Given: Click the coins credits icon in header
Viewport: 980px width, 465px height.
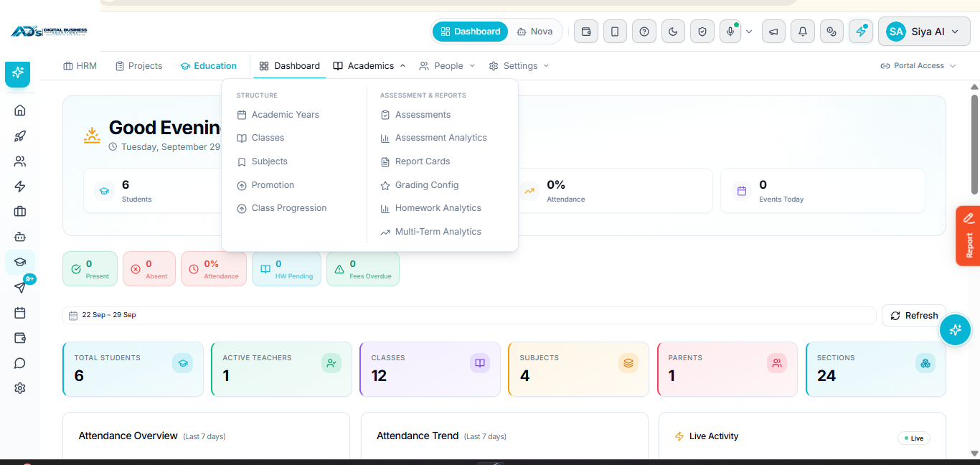Looking at the screenshot, I should click(x=831, y=32).
